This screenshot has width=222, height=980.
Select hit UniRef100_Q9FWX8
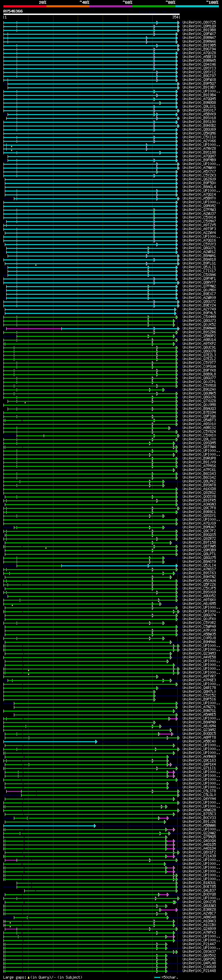click(199, 80)
